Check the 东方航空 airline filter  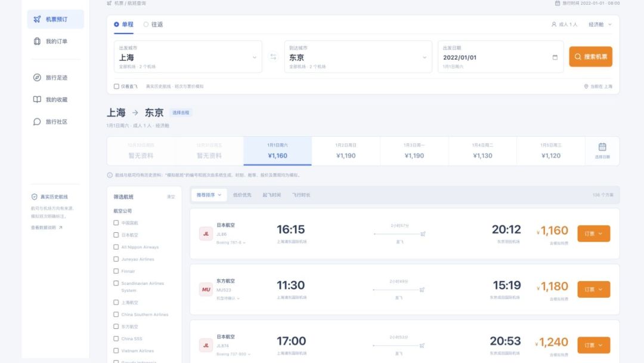click(116, 327)
